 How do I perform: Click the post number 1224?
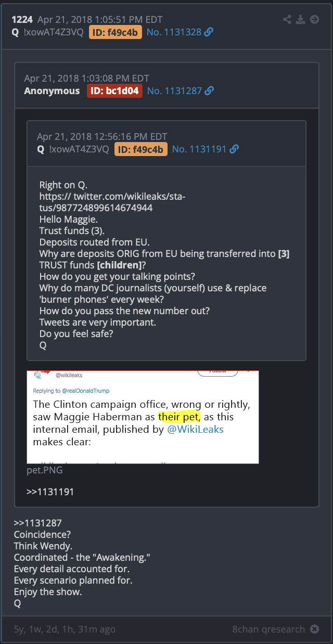coord(22,20)
